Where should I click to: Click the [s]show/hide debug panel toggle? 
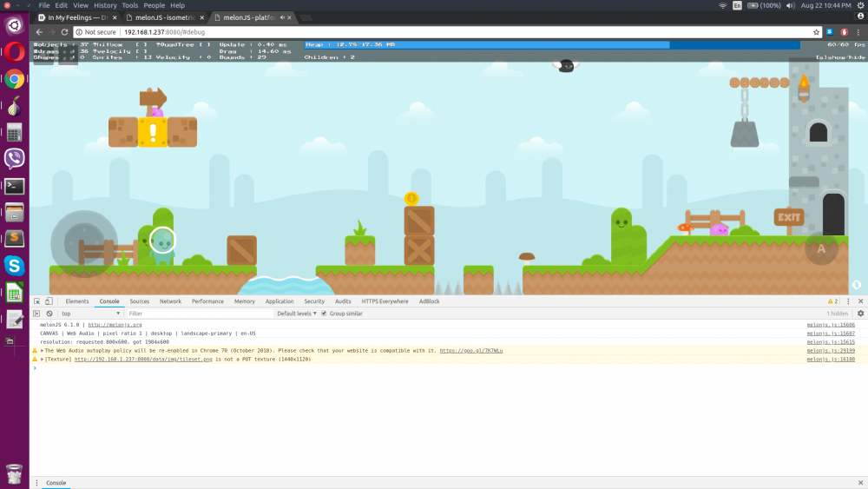click(x=840, y=57)
